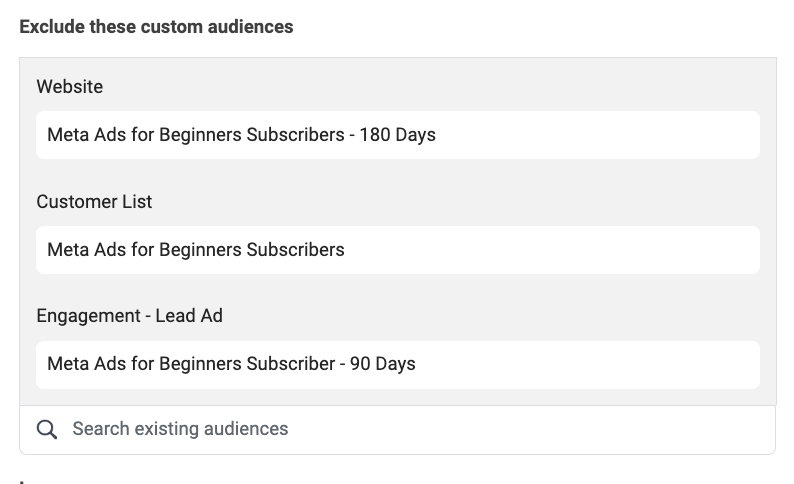The height and width of the screenshot is (484, 794).
Task: Click the Exclude these custom audiences heading
Action: [156, 26]
